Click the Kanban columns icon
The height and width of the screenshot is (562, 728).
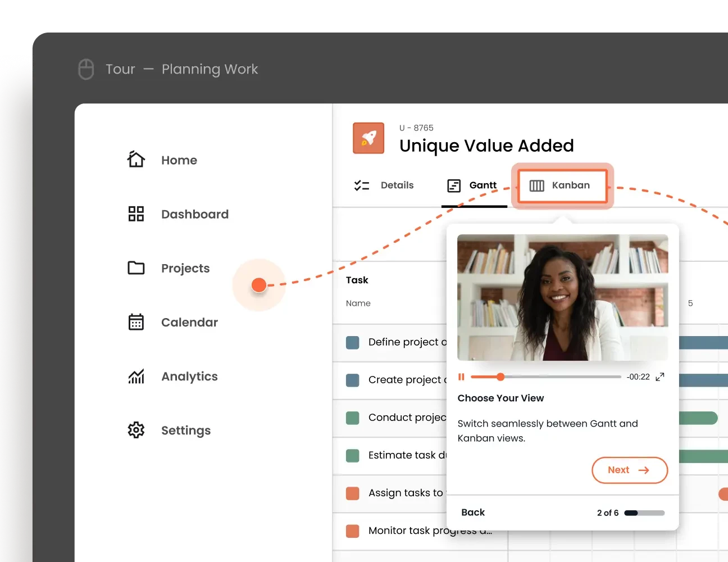(x=537, y=185)
